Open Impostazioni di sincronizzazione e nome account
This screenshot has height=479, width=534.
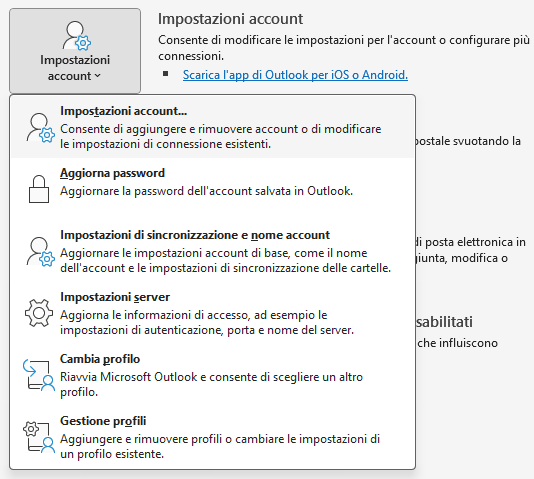(x=195, y=235)
